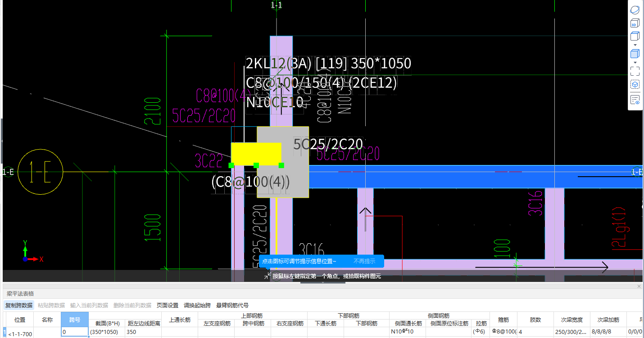The image size is (644, 338).
Task: Select the 侧面通长筋 cell N10
Action: (x=408, y=332)
